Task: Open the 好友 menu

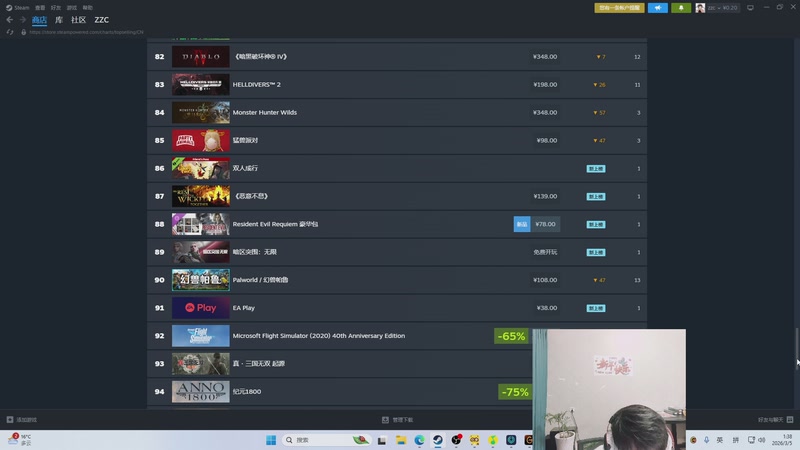Action: click(x=56, y=8)
